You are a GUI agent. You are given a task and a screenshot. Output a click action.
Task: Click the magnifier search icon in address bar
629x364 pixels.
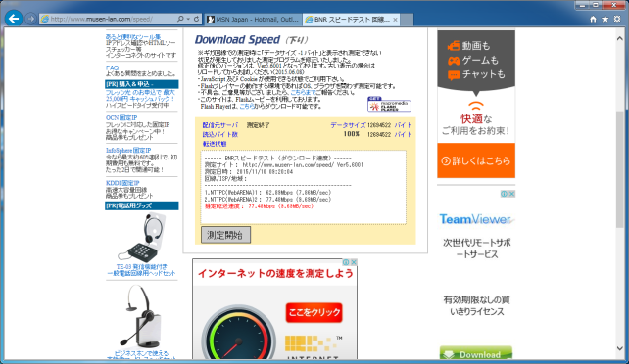[x=180, y=19]
